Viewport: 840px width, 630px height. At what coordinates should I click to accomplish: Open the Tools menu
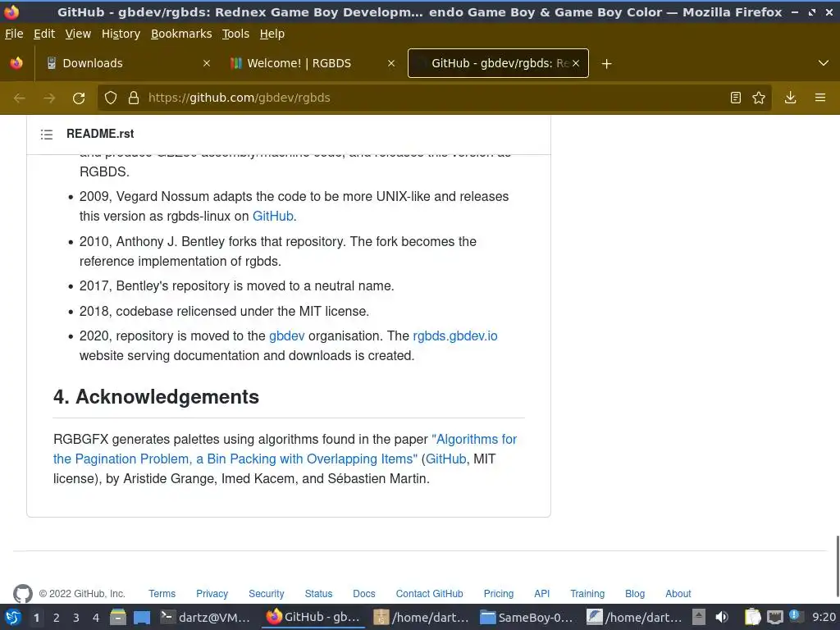pyautogui.click(x=235, y=34)
